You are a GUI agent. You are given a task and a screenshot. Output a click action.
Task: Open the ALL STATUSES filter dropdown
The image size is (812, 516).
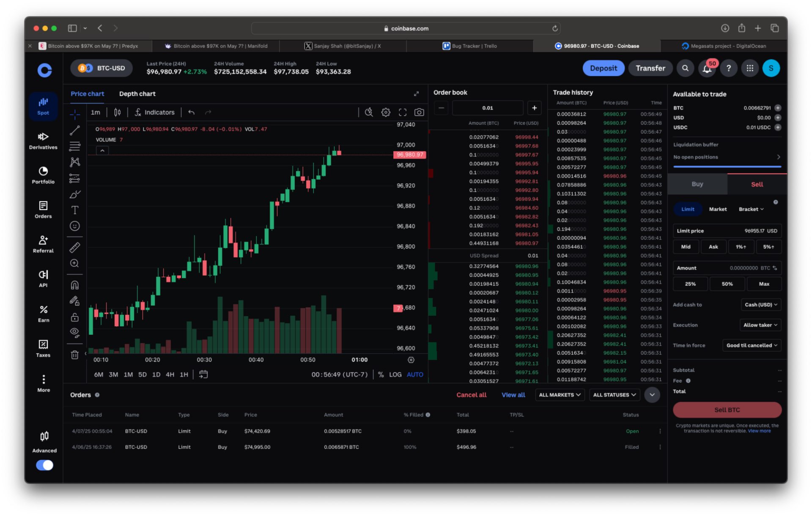(614, 395)
